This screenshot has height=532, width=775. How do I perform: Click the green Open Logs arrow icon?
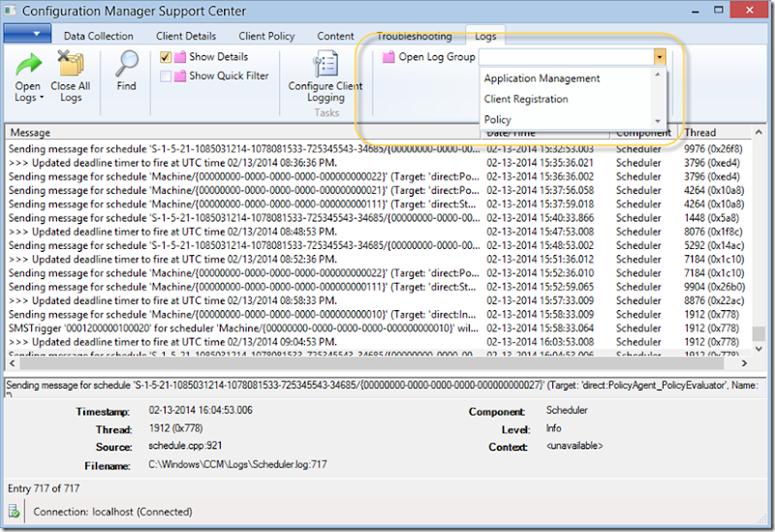tap(29, 64)
